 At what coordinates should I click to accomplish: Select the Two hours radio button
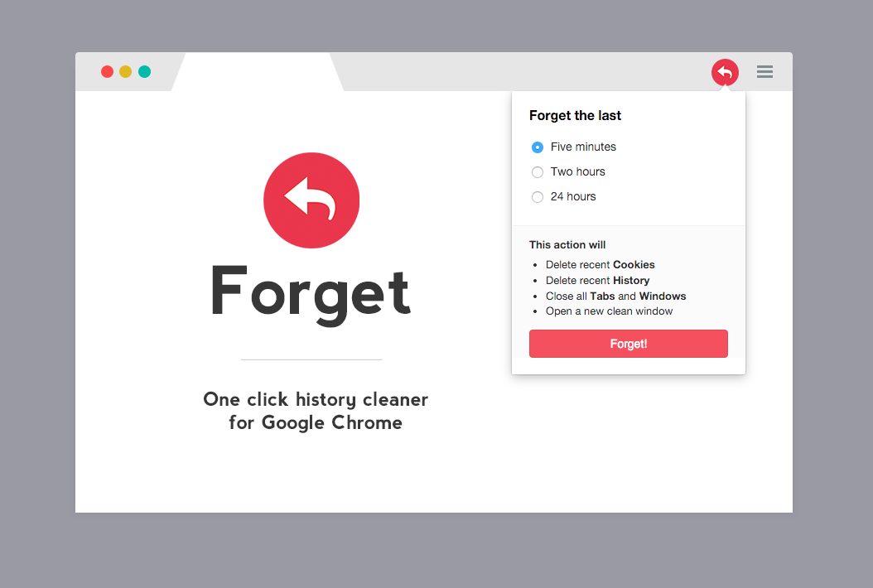[538, 172]
